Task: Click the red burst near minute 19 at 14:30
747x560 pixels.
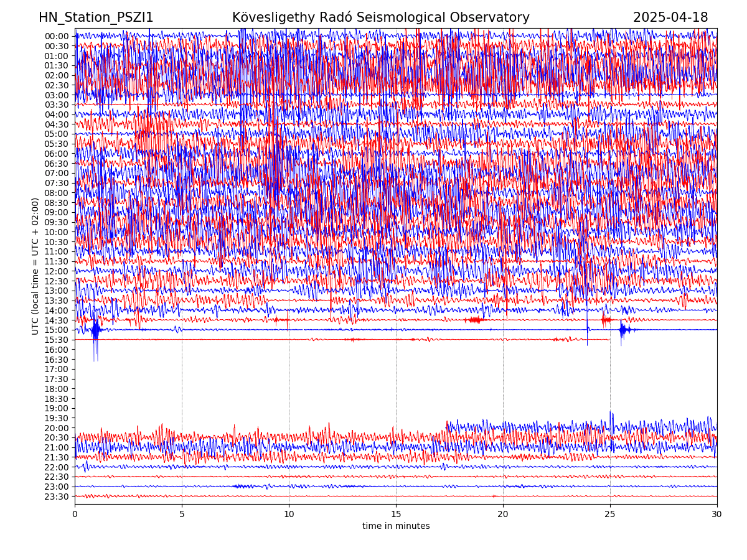Action: click(476, 320)
